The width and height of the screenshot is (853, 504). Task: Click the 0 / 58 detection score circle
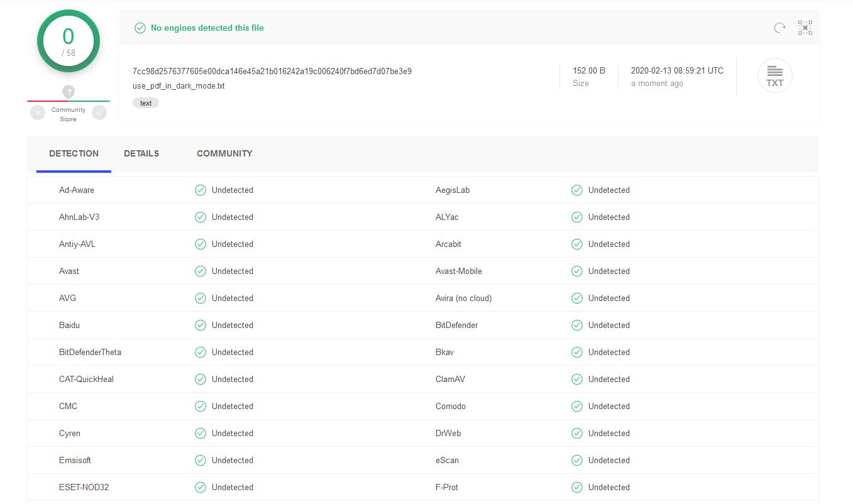[x=69, y=41]
